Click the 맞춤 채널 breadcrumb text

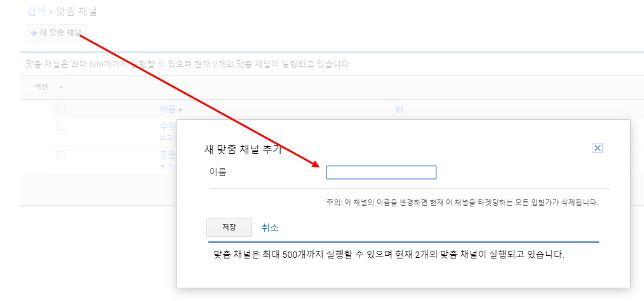pyautogui.click(x=77, y=11)
